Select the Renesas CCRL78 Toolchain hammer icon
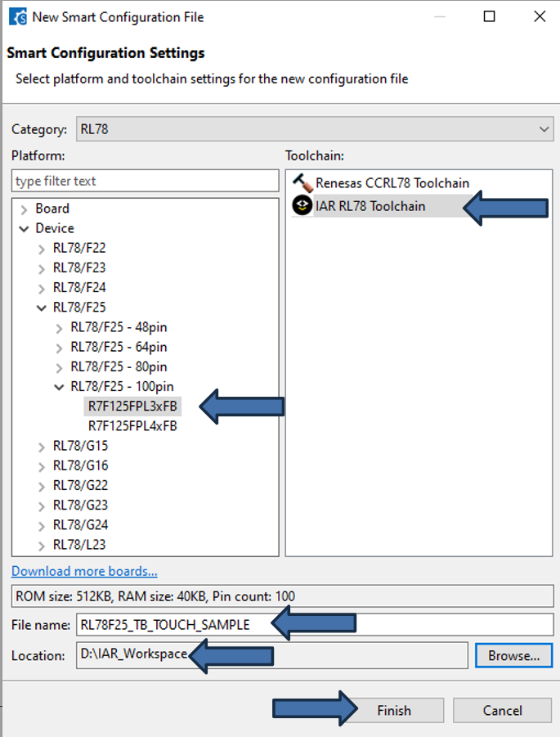The height and width of the screenshot is (737, 560). (302, 184)
